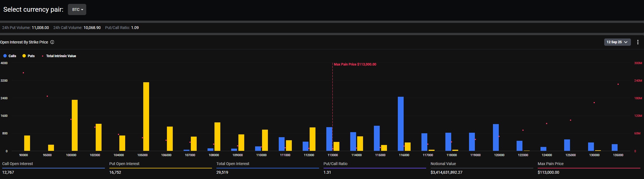This screenshot has height=179, width=644.
Task: Open the BTC currency pair dropdown
Action: click(77, 9)
